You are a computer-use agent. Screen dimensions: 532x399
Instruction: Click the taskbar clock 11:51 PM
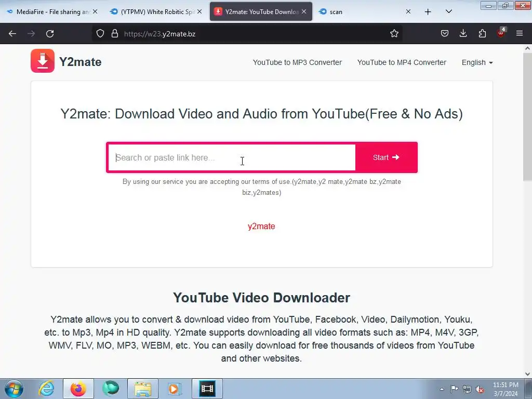pyautogui.click(x=506, y=389)
